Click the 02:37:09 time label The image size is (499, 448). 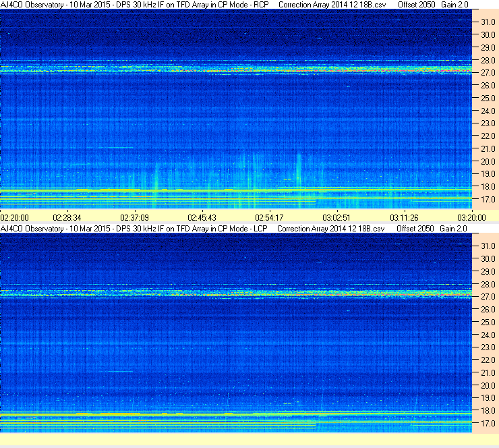(x=134, y=218)
